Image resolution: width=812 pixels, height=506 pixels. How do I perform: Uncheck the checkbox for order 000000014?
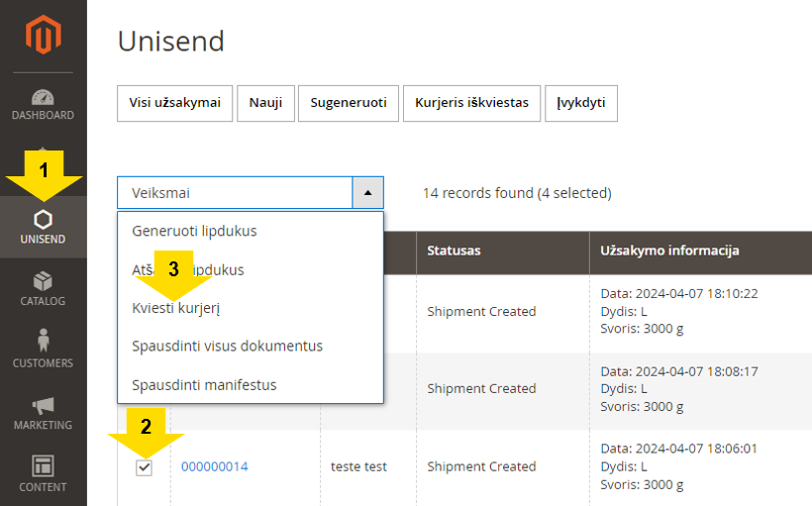pyautogui.click(x=144, y=467)
